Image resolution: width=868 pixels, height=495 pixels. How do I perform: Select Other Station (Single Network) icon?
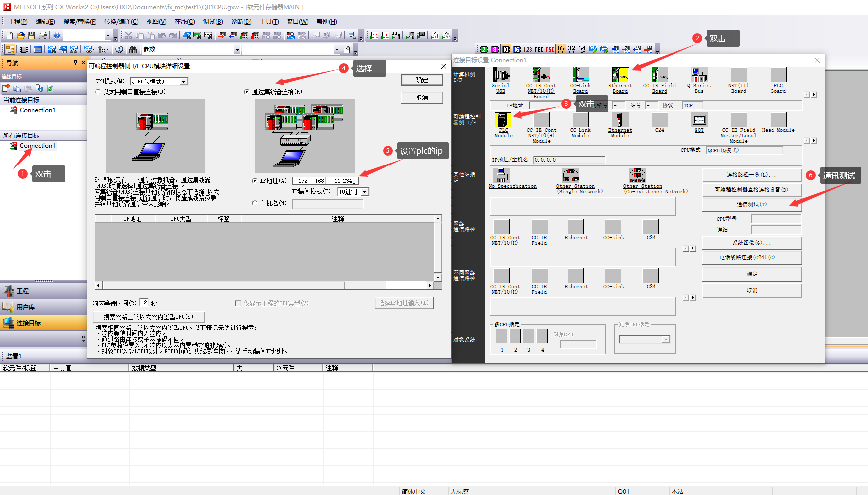(570, 175)
